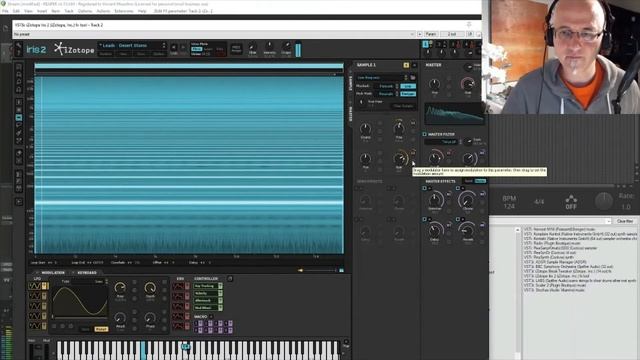Select the Magic Wand selection tool
This screenshot has height=360, width=640.
(x=19, y=141)
